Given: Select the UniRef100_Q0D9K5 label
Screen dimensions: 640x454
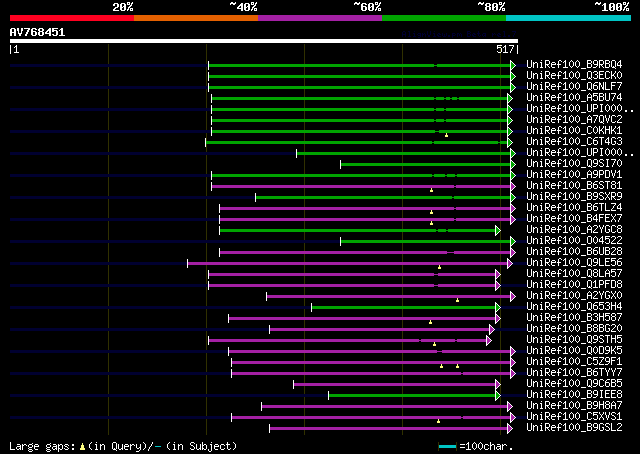Looking at the screenshot, I should pos(574,351).
